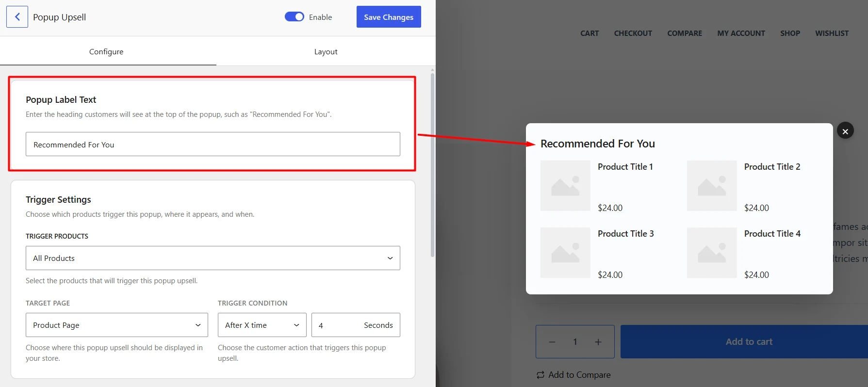Click the Product Title 1 link

[x=625, y=167]
